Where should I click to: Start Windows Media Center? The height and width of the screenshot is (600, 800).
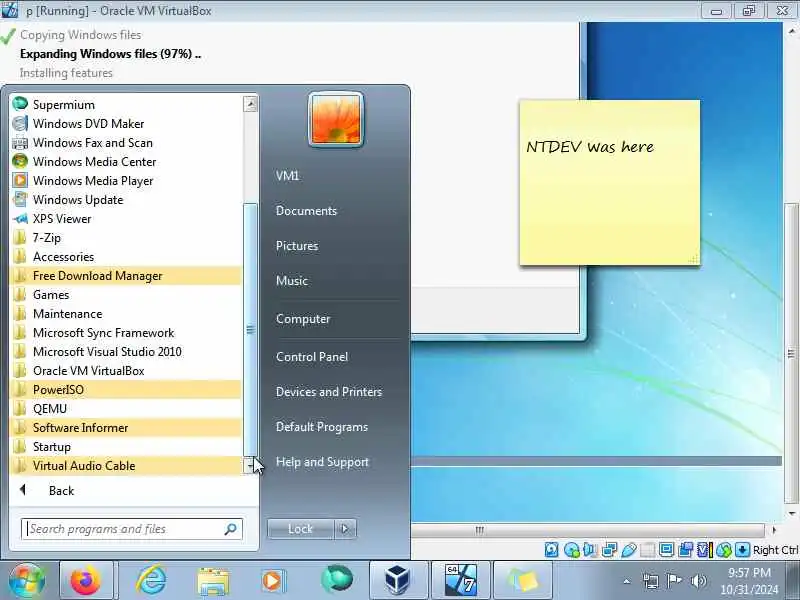(126, 162)
